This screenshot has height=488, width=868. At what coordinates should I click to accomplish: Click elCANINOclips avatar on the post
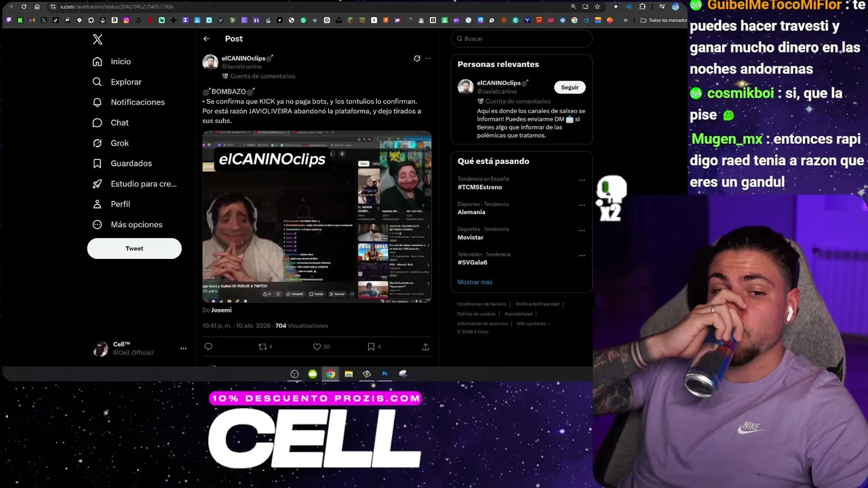[x=210, y=62]
